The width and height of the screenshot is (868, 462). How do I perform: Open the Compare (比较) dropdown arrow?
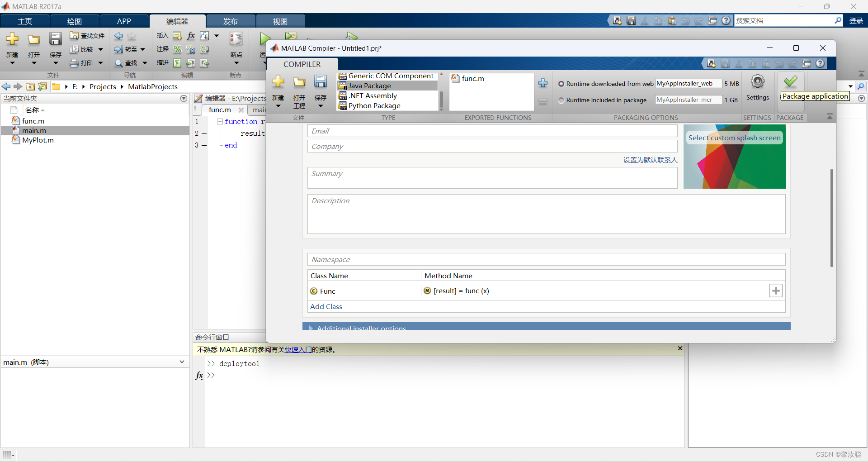pyautogui.click(x=100, y=49)
